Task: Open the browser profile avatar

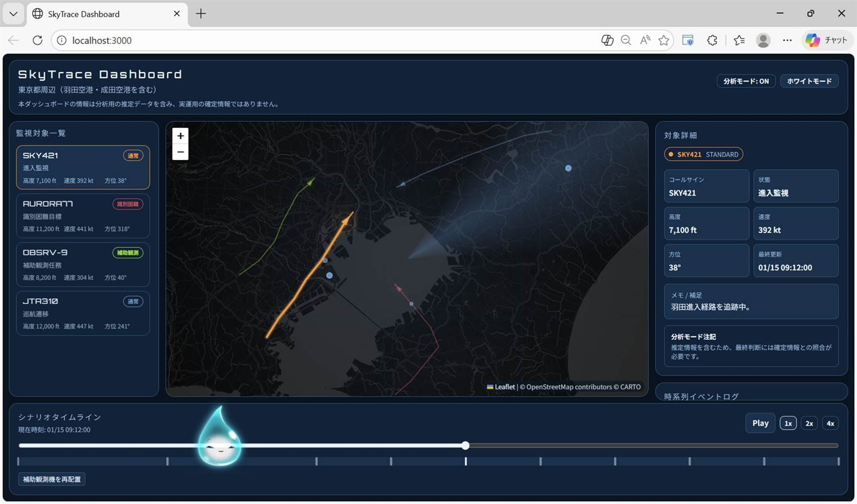Action: tap(763, 40)
